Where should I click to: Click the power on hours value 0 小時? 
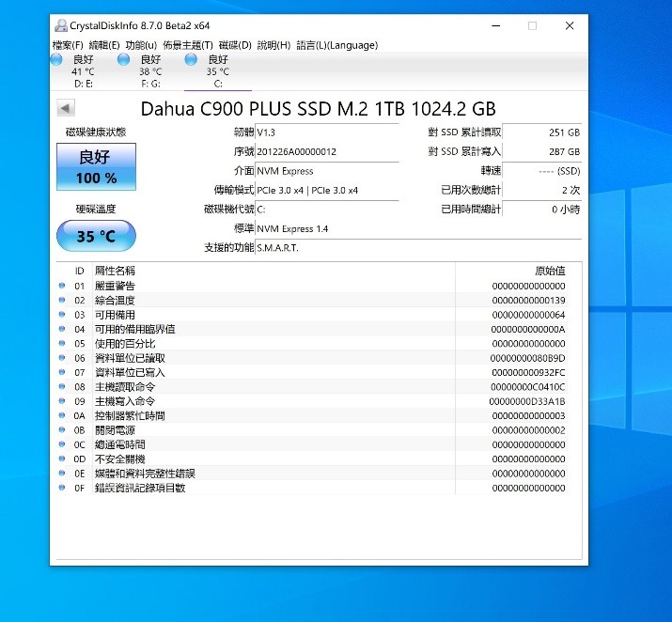tap(542, 210)
